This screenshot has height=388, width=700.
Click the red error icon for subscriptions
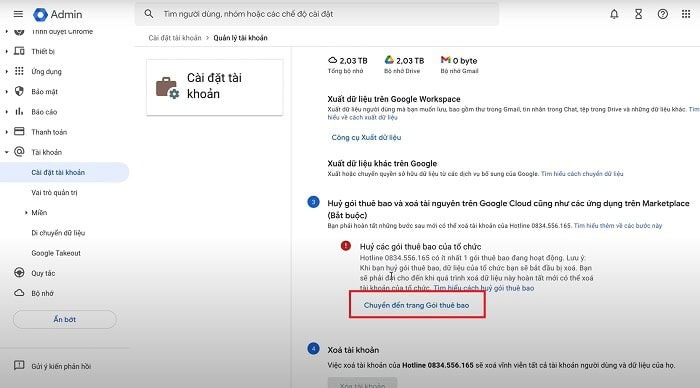(346, 246)
